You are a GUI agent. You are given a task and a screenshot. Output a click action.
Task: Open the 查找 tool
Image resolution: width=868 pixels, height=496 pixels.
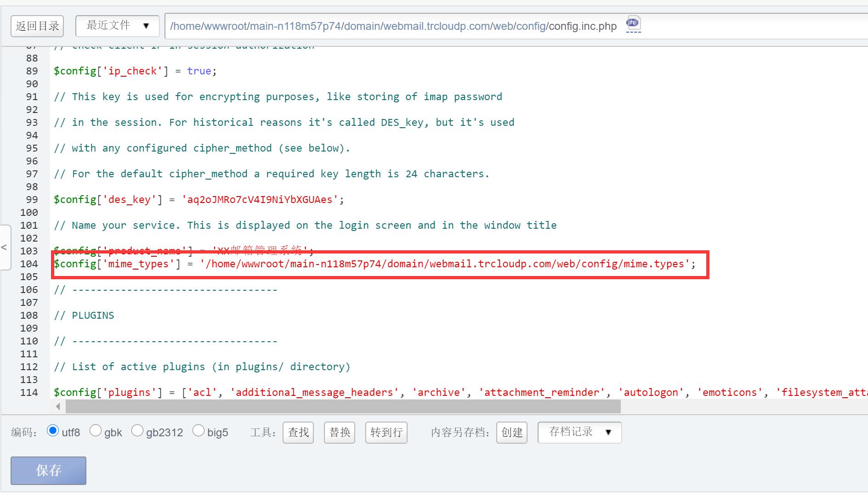pos(298,433)
